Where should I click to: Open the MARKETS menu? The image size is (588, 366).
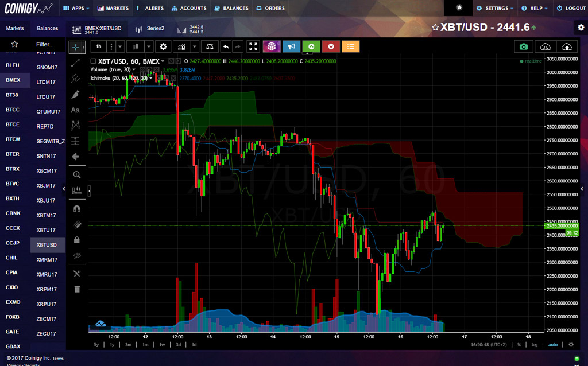click(x=113, y=8)
